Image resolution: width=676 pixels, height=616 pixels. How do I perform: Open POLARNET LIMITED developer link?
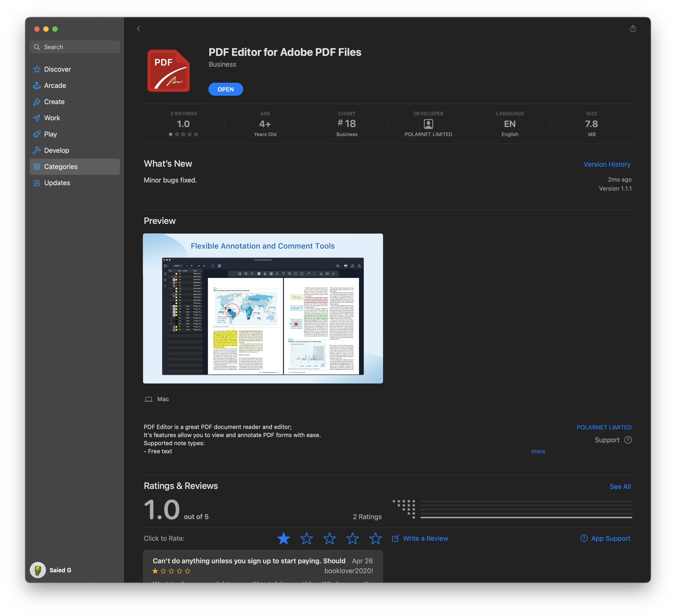[604, 427]
